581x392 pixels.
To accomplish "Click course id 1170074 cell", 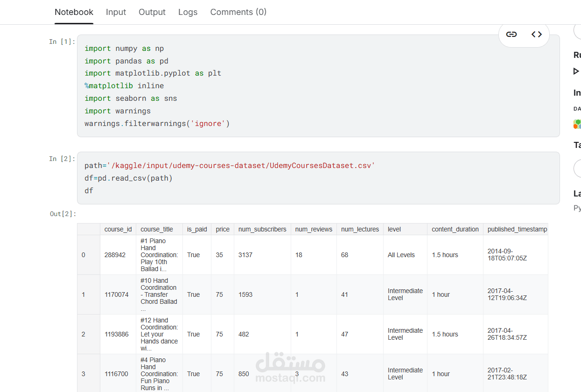I will [x=117, y=294].
